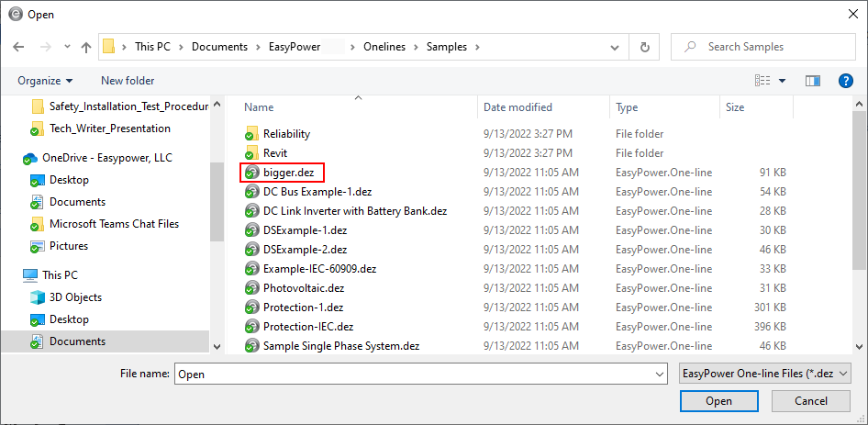
Task: Click the Back navigation arrow
Action: point(18,47)
